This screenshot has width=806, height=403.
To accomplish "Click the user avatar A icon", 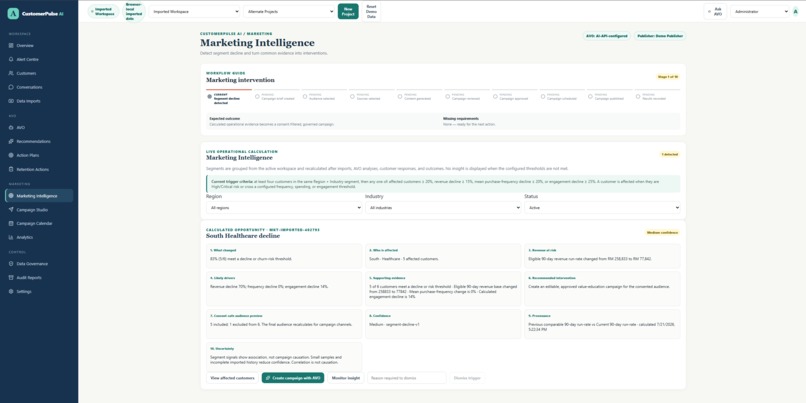I will 796,11.
